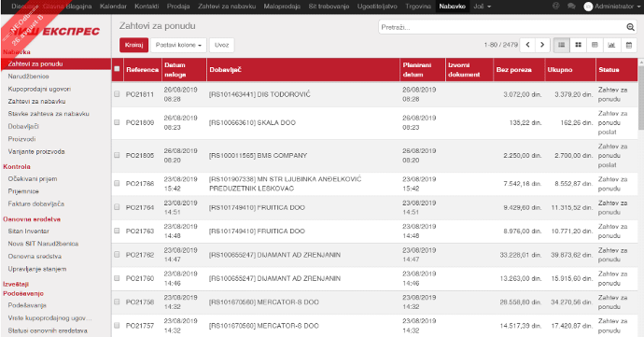Open record PO21758 reference
644x337 pixels.
140,302
